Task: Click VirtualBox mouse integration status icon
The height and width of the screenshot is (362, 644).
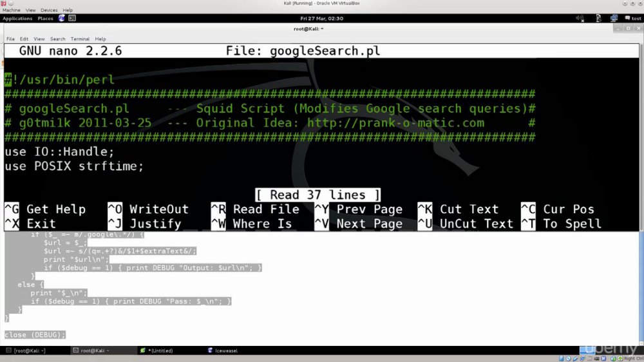Action: (614, 359)
